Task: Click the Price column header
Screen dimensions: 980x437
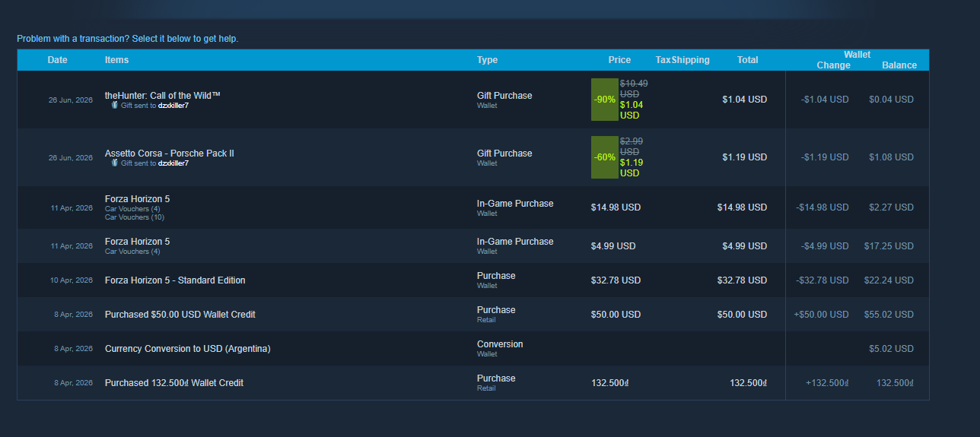Action: tap(619, 60)
